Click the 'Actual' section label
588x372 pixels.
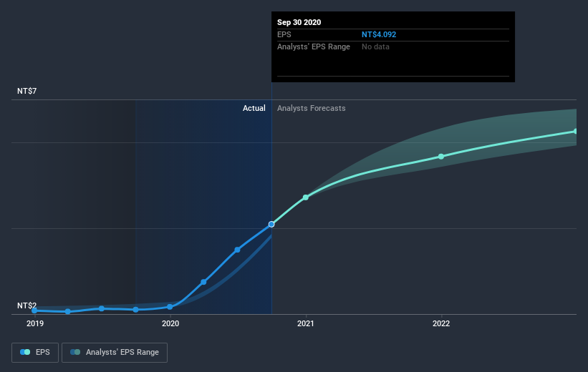(254, 108)
